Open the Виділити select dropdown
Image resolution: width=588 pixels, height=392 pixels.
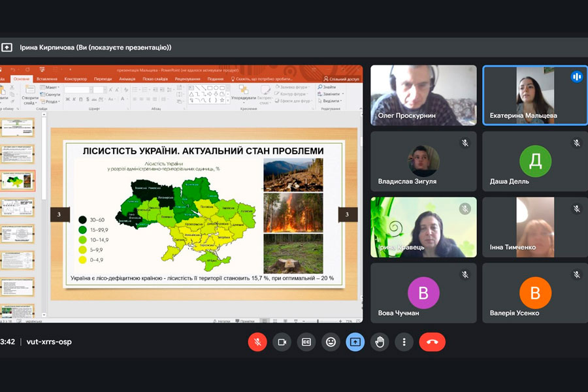tap(330, 101)
